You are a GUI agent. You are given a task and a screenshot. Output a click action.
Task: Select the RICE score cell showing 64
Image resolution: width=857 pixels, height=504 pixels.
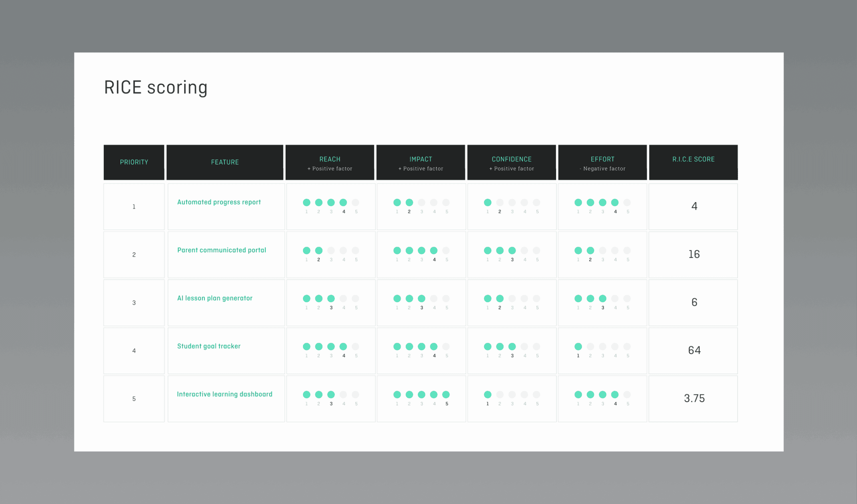pyautogui.click(x=694, y=350)
